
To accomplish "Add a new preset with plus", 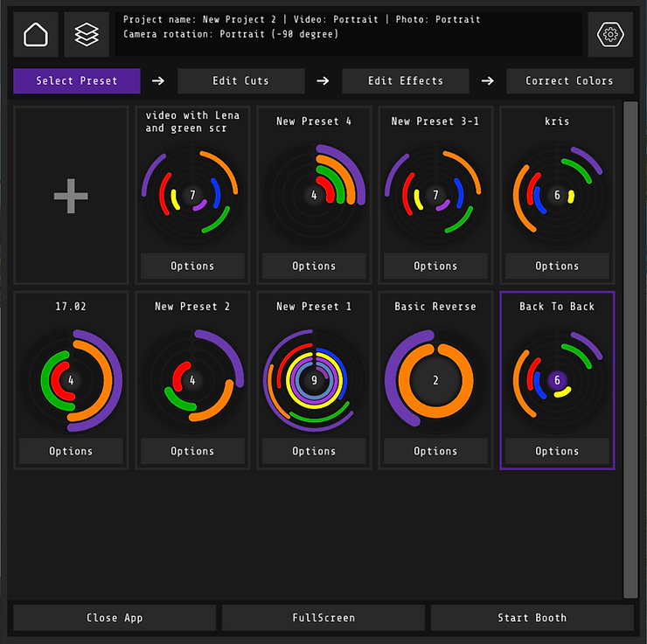I will [71, 196].
